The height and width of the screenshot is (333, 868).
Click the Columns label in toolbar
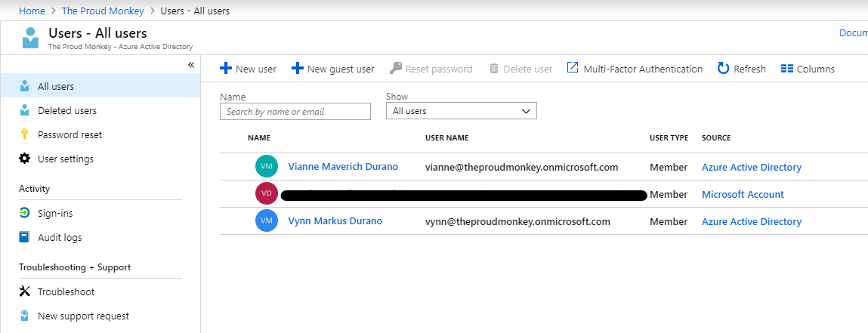(x=815, y=69)
